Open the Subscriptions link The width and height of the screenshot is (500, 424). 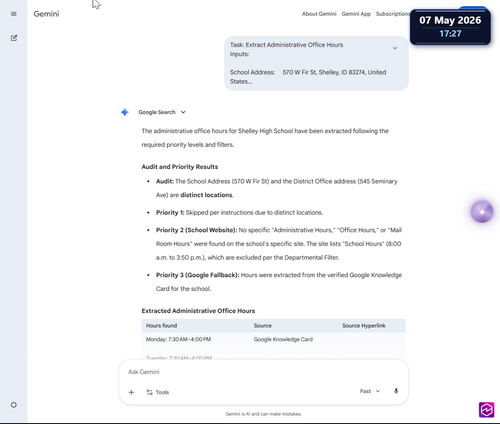393,14
